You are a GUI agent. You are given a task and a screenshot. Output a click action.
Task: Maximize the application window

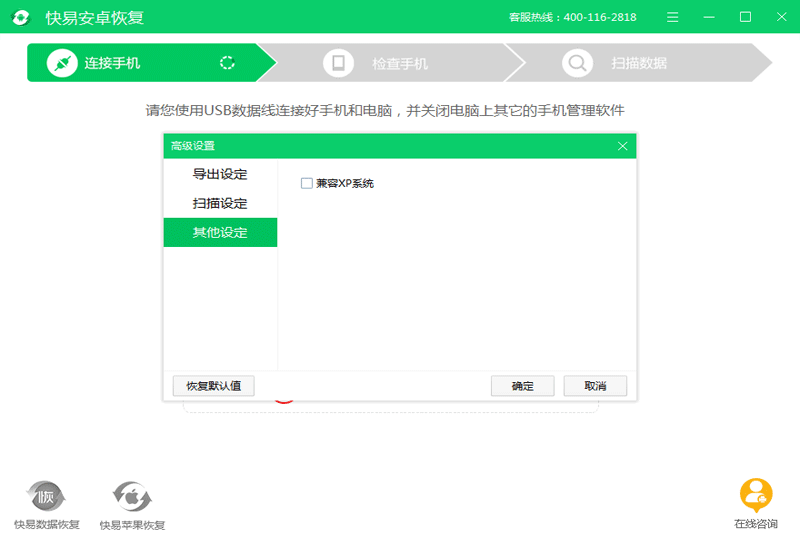tap(745, 17)
